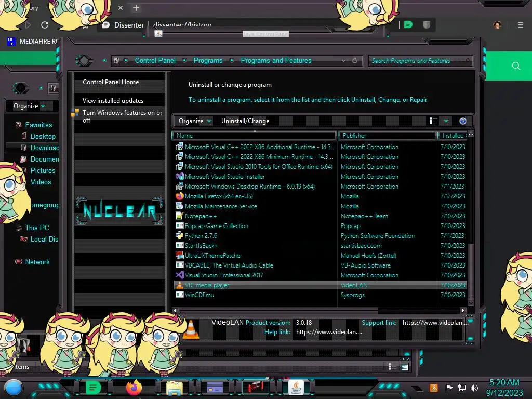Click the horizontal scrollbar right arrow
The image size is (532, 399).
(463, 310)
